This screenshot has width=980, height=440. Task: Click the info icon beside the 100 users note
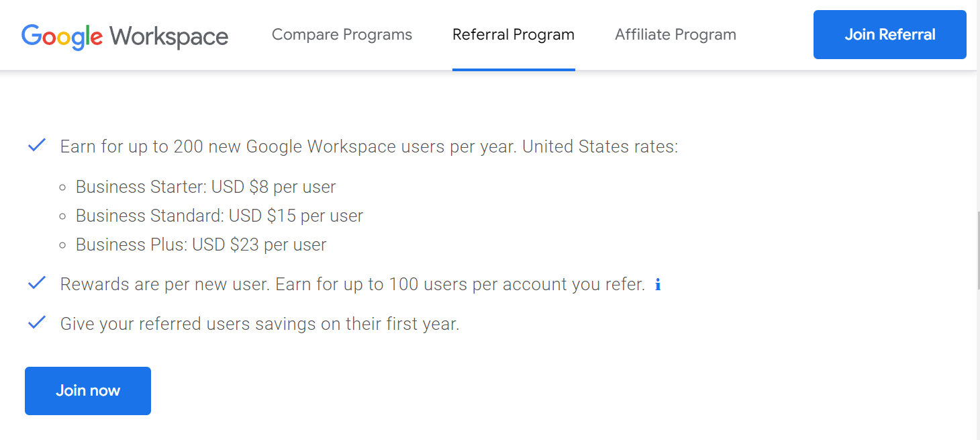point(657,284)
